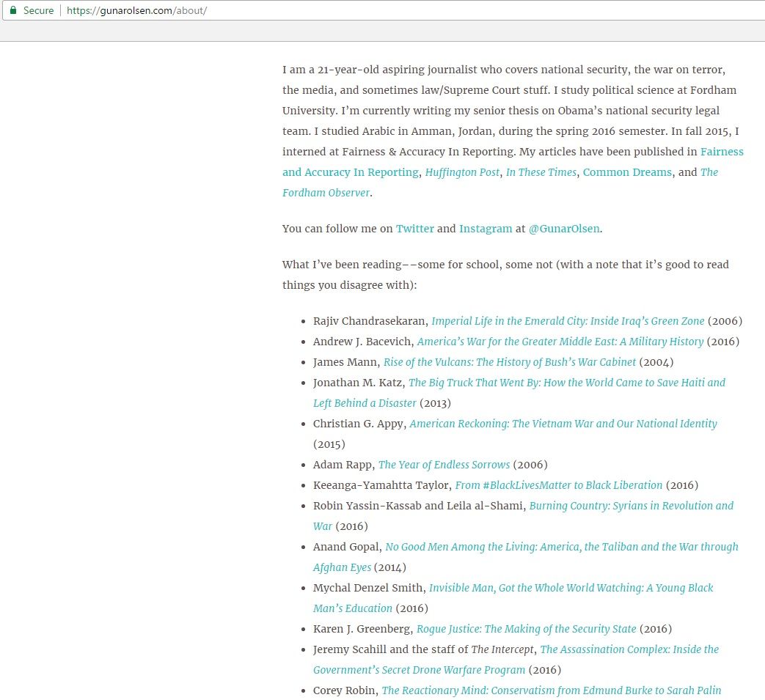Click the gunarolsen.com address bar URL

point(137,11)
